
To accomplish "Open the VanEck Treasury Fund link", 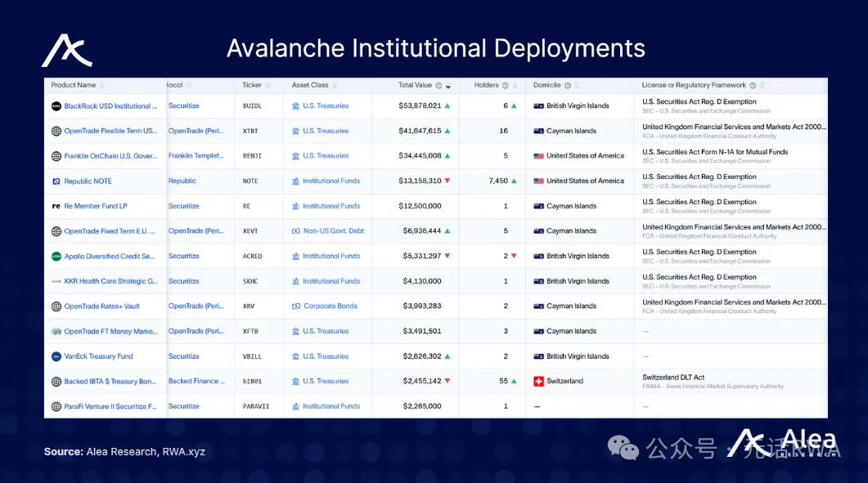I will [x=98, y=356].
